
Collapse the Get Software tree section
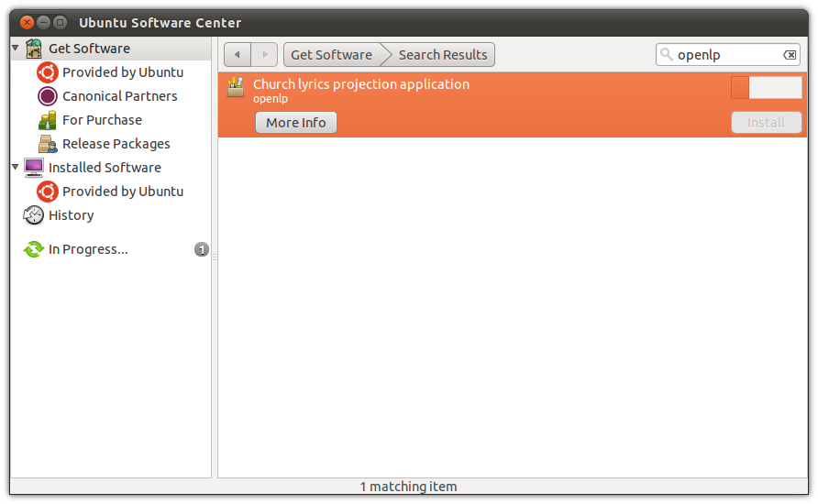tap(16, 48)
